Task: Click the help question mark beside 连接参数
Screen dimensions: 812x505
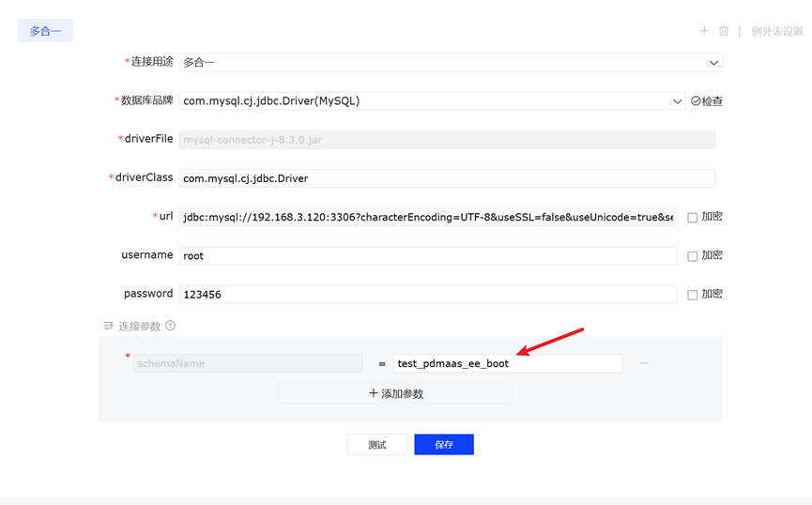Action: pyautogui.click(x=170, y=326)
